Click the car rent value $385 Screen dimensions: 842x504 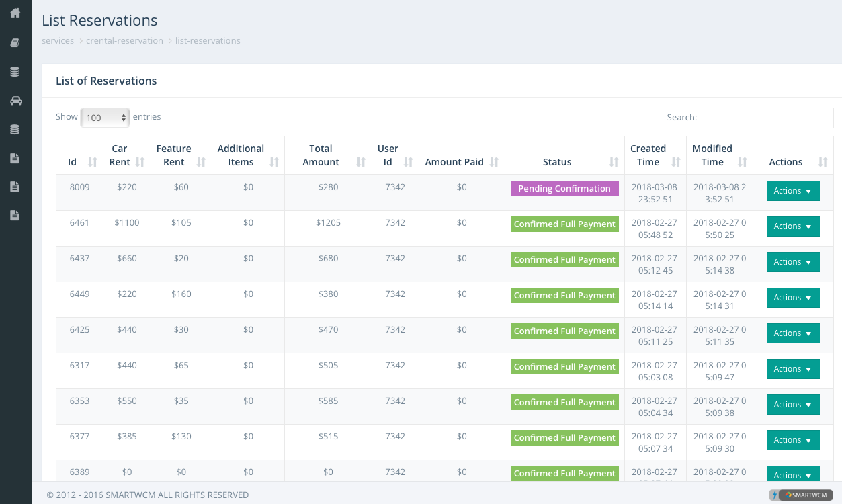126,437
